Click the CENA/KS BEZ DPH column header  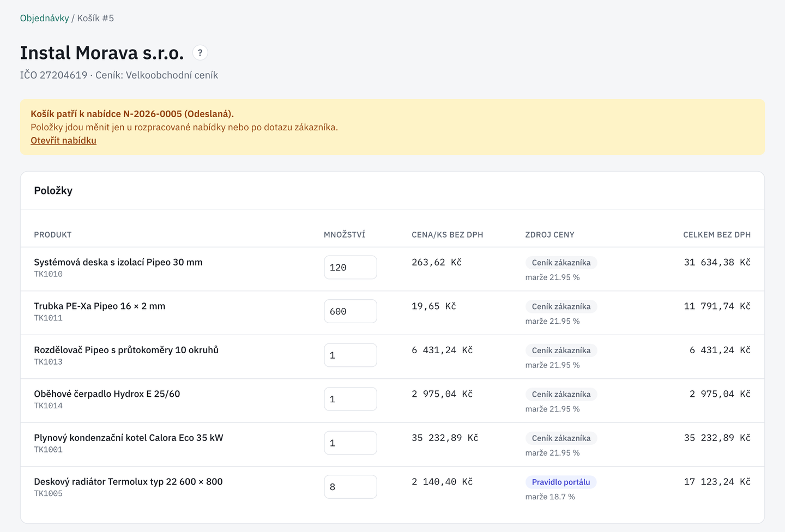coord(448,235)
